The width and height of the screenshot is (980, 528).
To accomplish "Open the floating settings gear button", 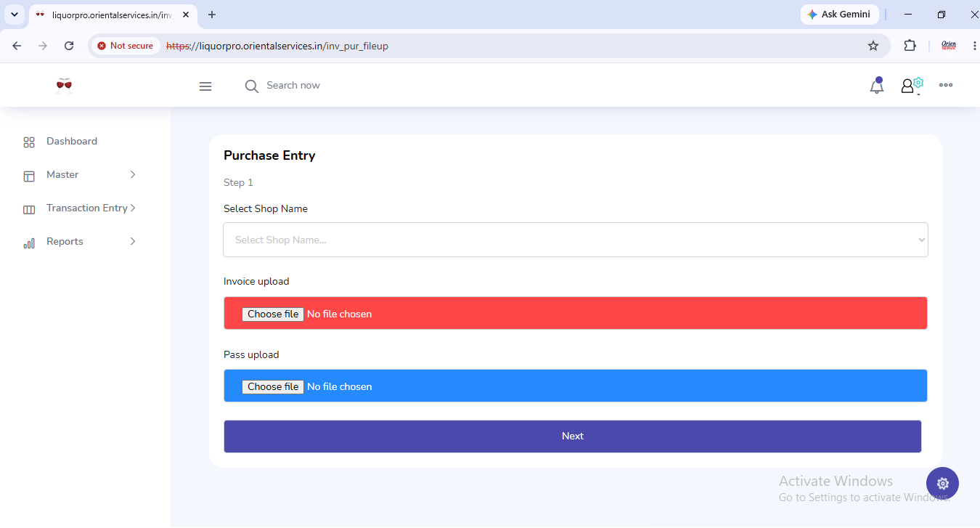I will 942,483.
